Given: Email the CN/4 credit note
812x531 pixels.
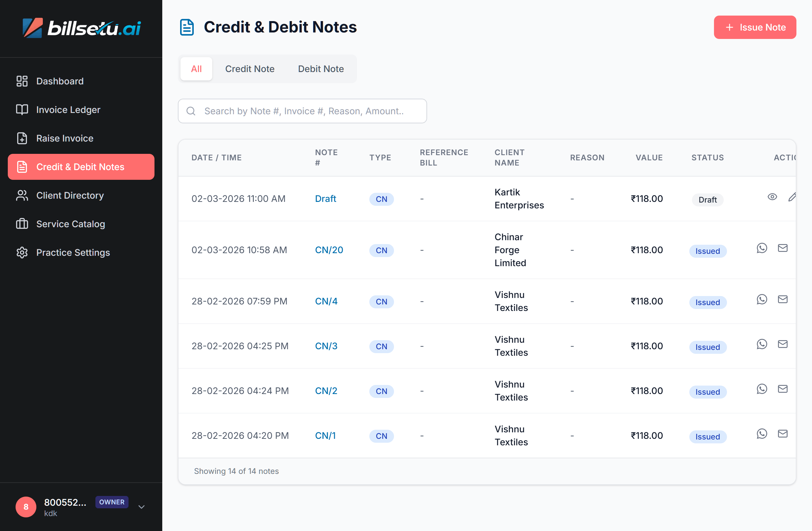Looking at the screenshot, I should [x=783, y=299].
